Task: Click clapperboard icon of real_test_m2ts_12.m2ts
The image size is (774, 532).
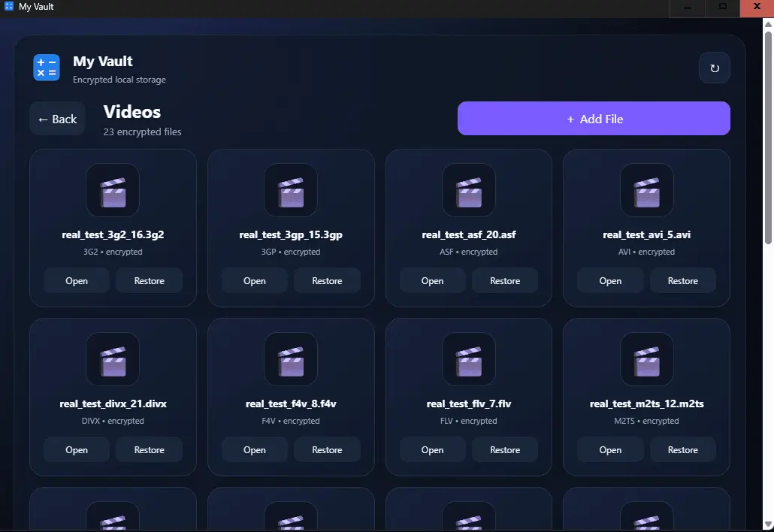Action: (647, 359)
